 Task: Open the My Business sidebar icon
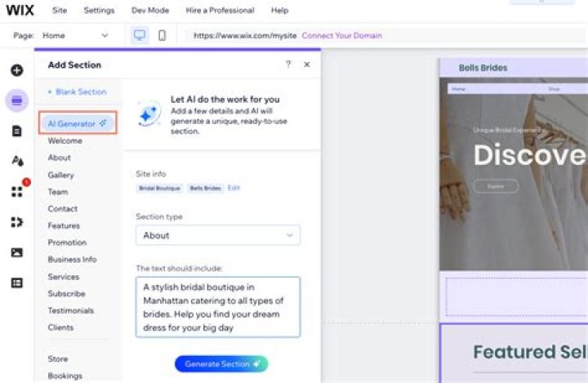pos(17,222)
